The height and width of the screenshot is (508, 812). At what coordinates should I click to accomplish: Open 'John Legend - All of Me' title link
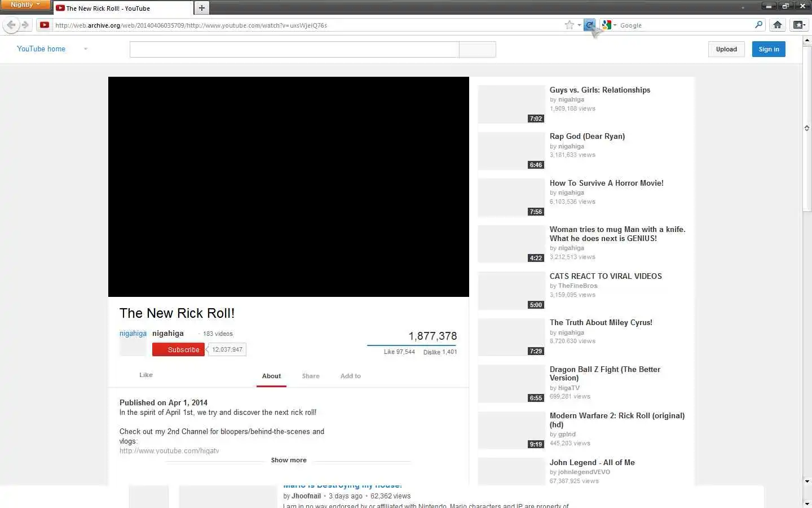[592, 462]
